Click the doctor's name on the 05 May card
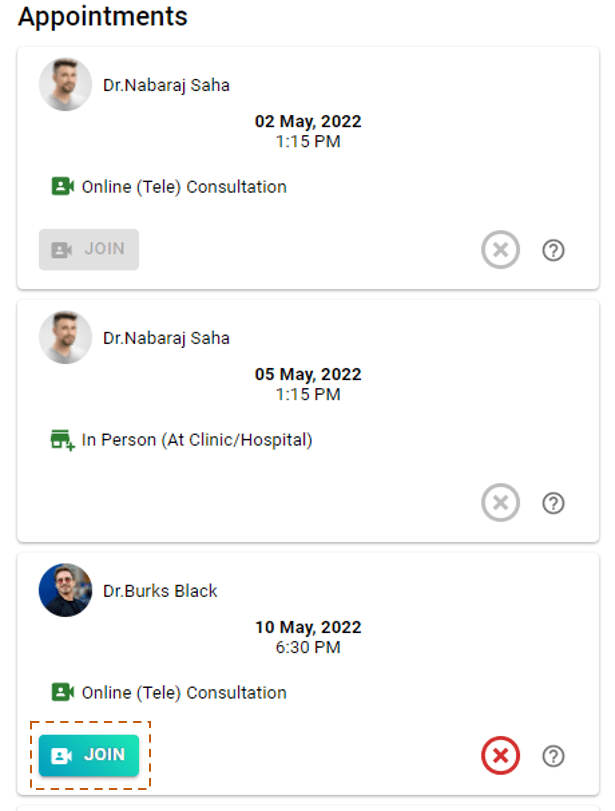This screenshot has height=811, width=615. click(166, 338)
